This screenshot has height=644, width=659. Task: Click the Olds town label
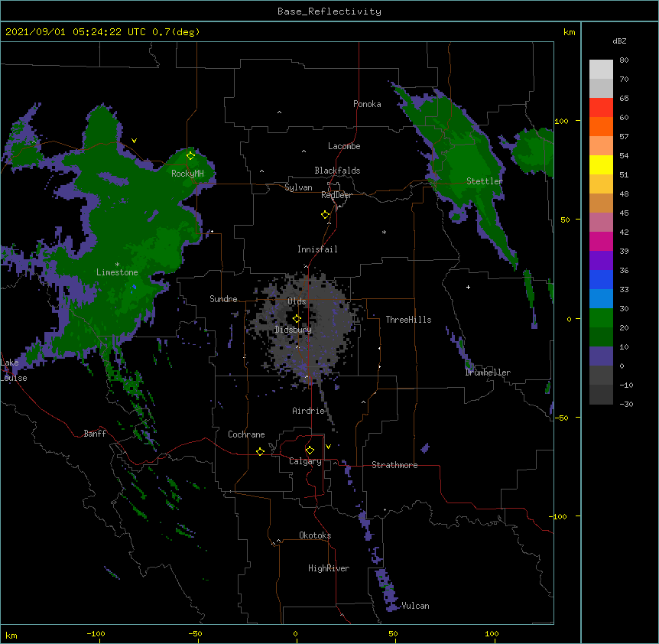pos(297,301)
